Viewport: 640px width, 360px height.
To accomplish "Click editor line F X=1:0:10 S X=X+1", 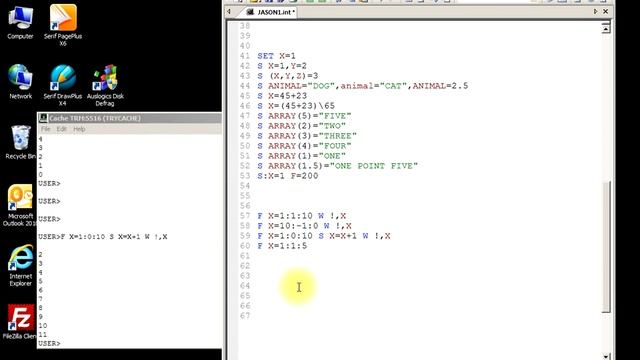I will (324, 236).
